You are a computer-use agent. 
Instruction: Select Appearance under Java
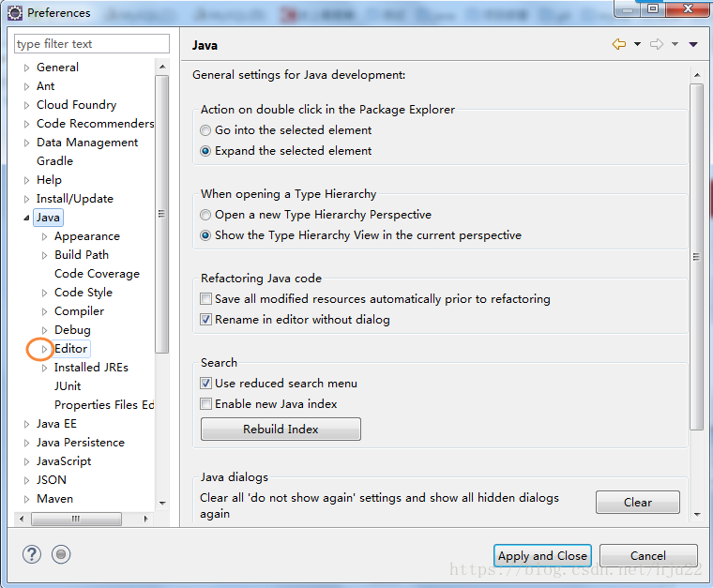(87, 236)
